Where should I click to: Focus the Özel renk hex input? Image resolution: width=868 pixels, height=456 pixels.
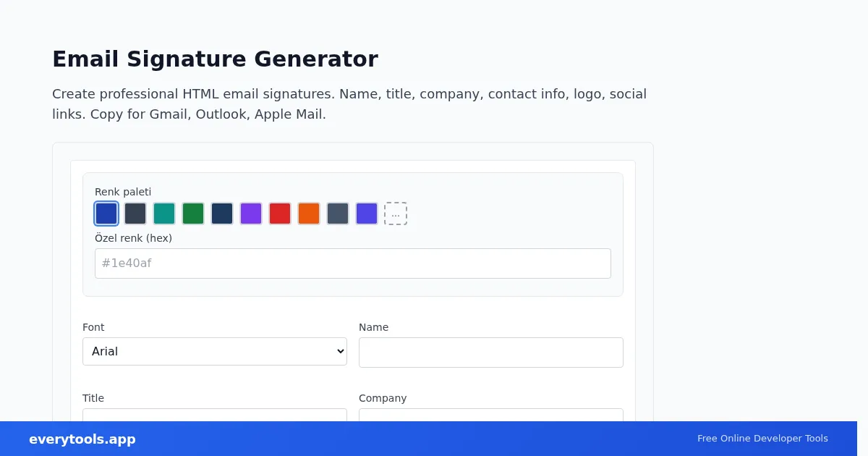[x=353, y=263]
